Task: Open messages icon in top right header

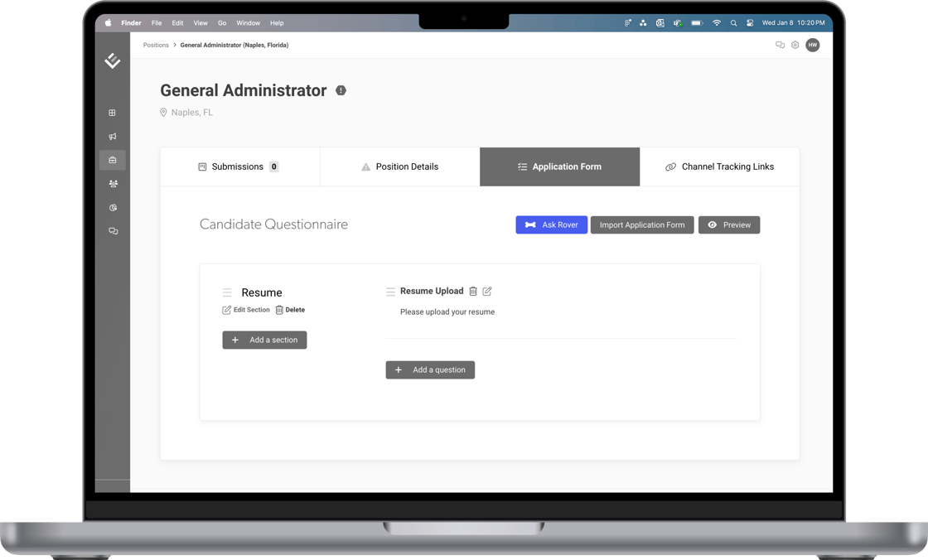Action: click(x=780, y=46)
